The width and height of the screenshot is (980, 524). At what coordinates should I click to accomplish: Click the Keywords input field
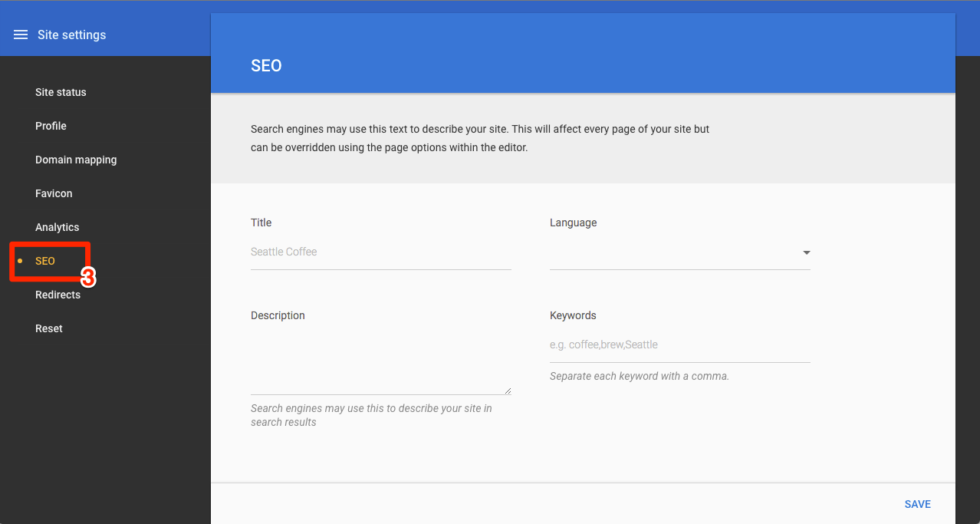tap(679, 345)
